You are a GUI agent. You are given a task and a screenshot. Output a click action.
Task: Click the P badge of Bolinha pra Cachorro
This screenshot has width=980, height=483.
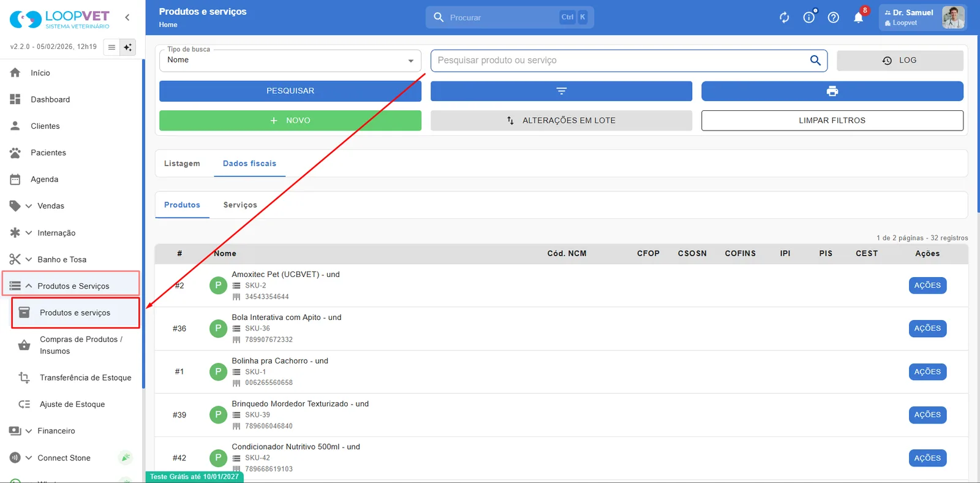[218, 371]
